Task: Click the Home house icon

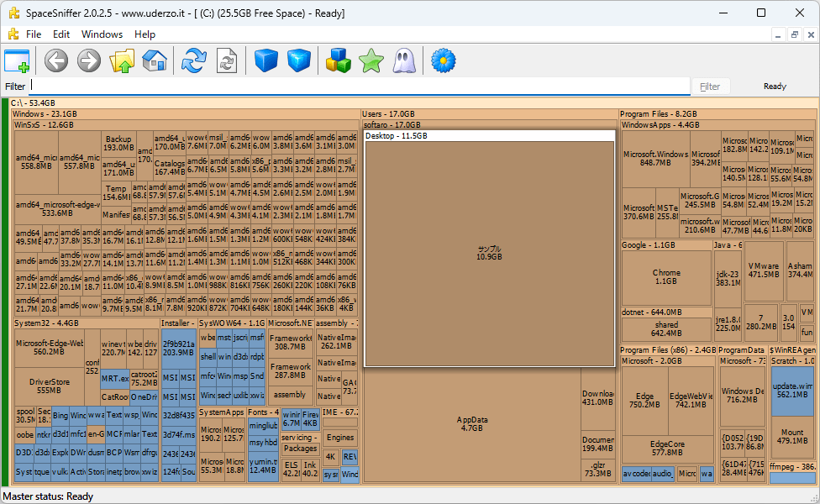Action: point(155,60)
